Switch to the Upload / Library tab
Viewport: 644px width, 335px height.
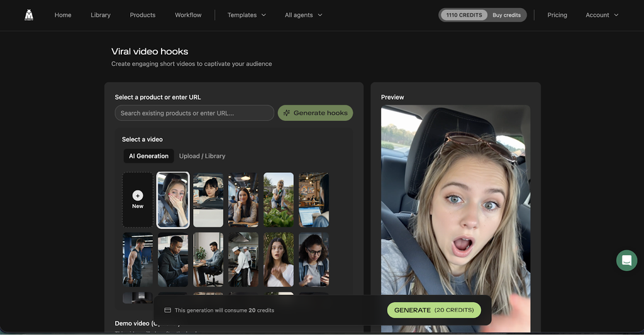pos(202,156)
